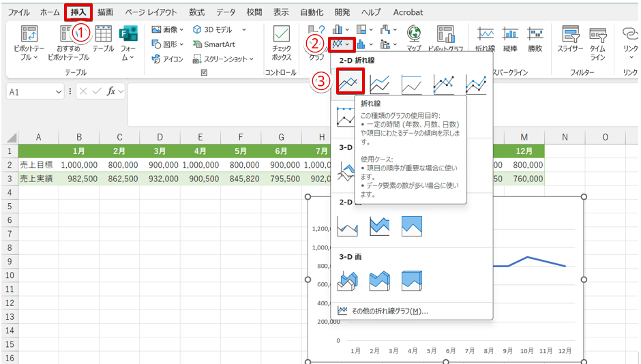This screenshot has height=364, width=641.
Task: Switch to the ホーム tab
Action: tap(50, 12)
